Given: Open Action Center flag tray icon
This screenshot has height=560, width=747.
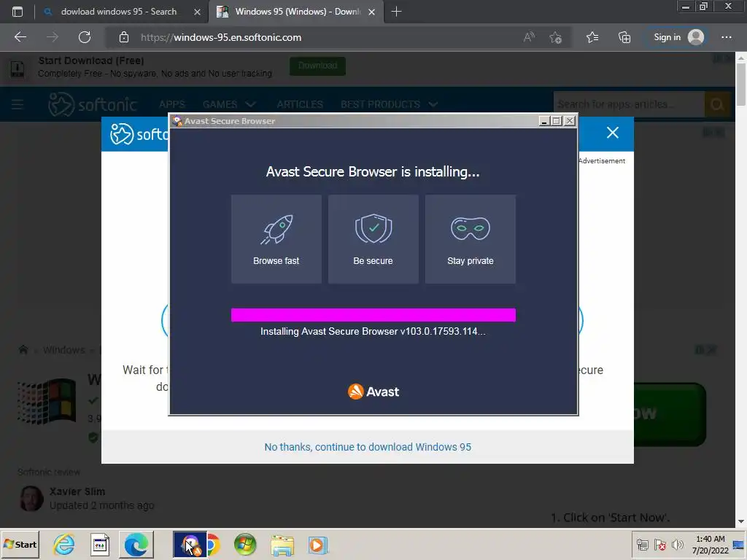Looking at the screenshot, I should 659,544.
